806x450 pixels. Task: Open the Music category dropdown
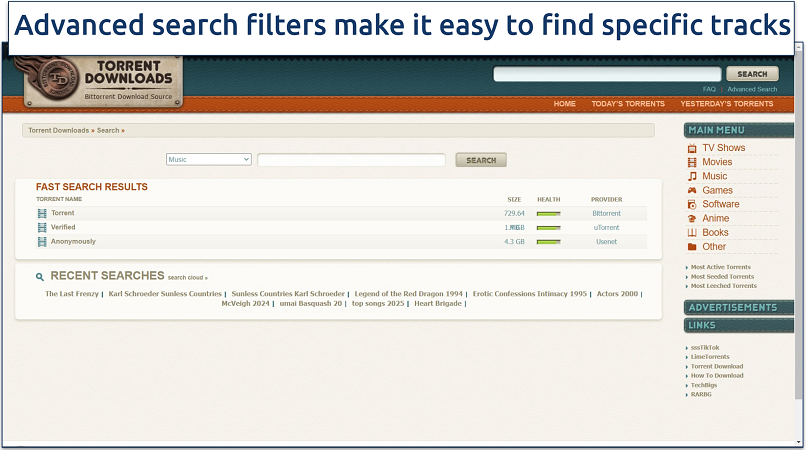coord(209,159)
